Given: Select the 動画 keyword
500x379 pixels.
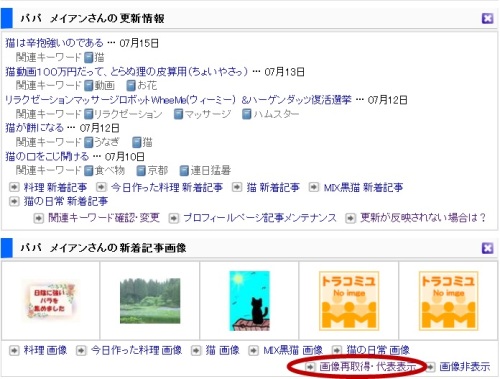Looking at the screenshot, I should click(x=105, y=86).
